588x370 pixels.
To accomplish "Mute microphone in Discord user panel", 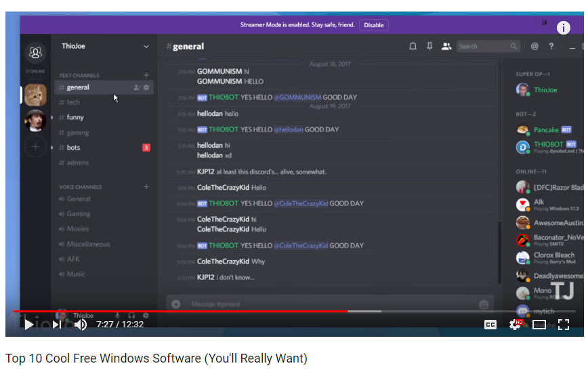I will coord(117,316).
